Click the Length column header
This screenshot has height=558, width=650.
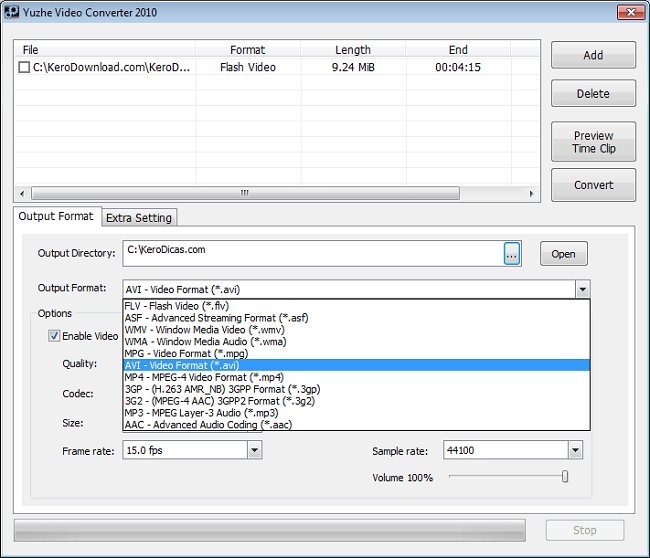tap(353, 50)
